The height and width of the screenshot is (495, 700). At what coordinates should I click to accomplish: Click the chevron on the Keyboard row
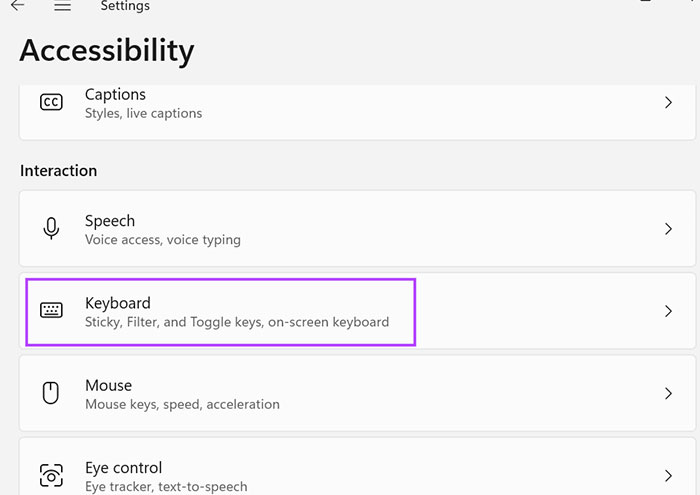coord(668,311)
